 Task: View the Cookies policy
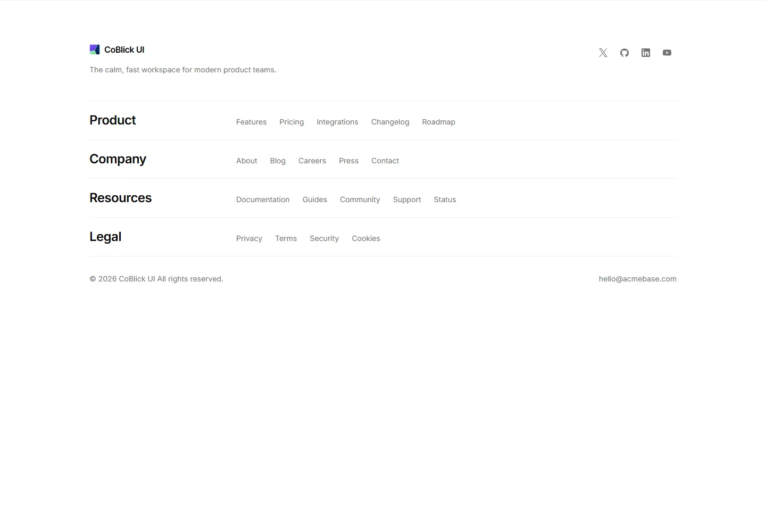(x=366, y=238)
